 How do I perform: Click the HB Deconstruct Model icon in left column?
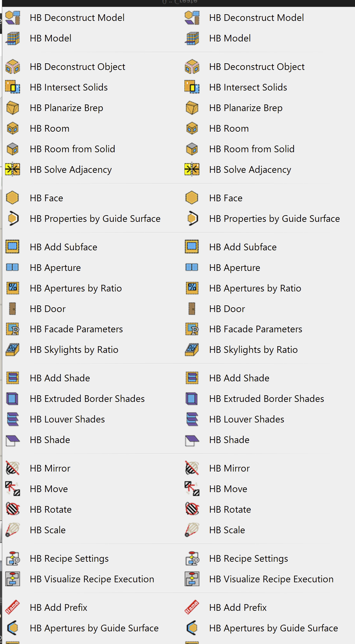click(x=13, y=18)
